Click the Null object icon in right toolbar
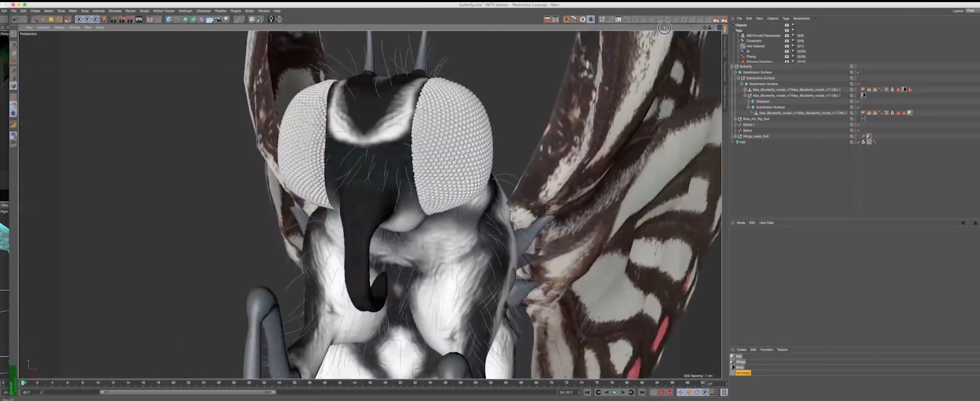This screenshot has height=401, width=980. 602,20
